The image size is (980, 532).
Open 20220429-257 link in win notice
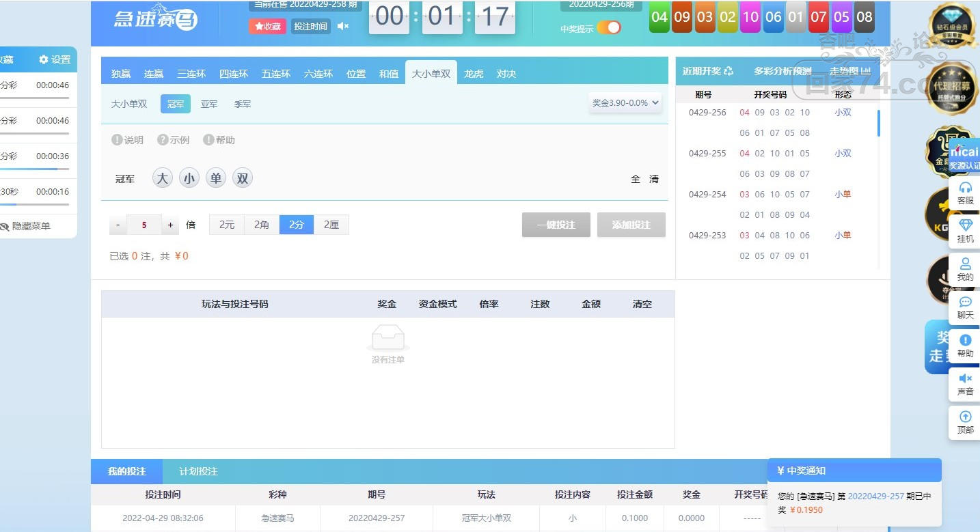875,496
